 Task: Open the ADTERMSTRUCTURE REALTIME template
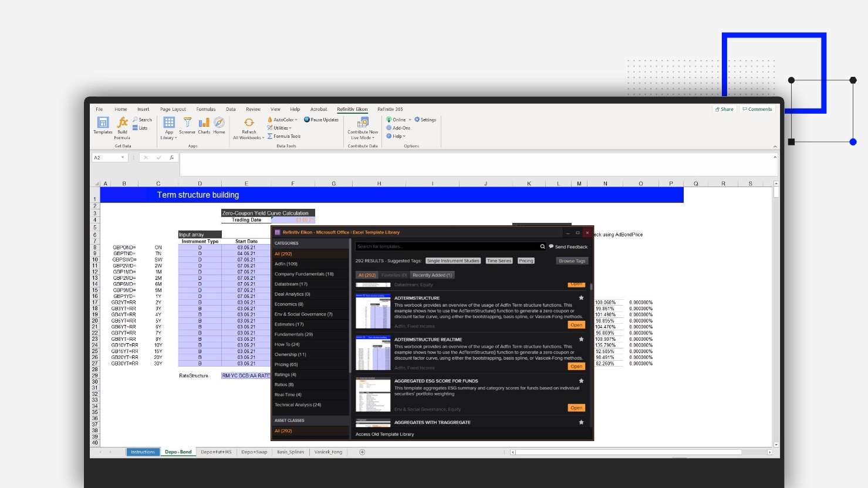(576, 367)
